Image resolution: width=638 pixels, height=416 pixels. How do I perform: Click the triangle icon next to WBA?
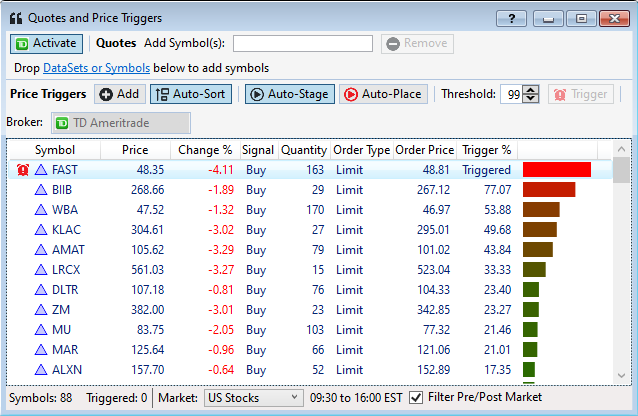pyautogui.click(x=41, y=210)
